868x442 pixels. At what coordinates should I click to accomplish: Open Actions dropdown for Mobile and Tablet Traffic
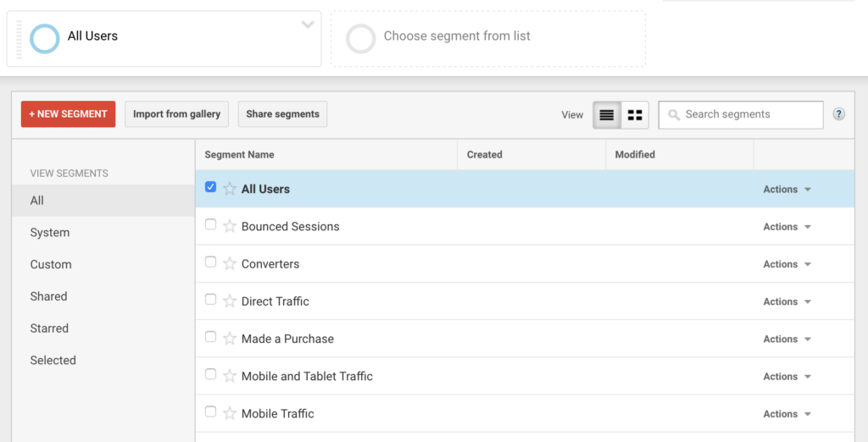pos(787,376)
